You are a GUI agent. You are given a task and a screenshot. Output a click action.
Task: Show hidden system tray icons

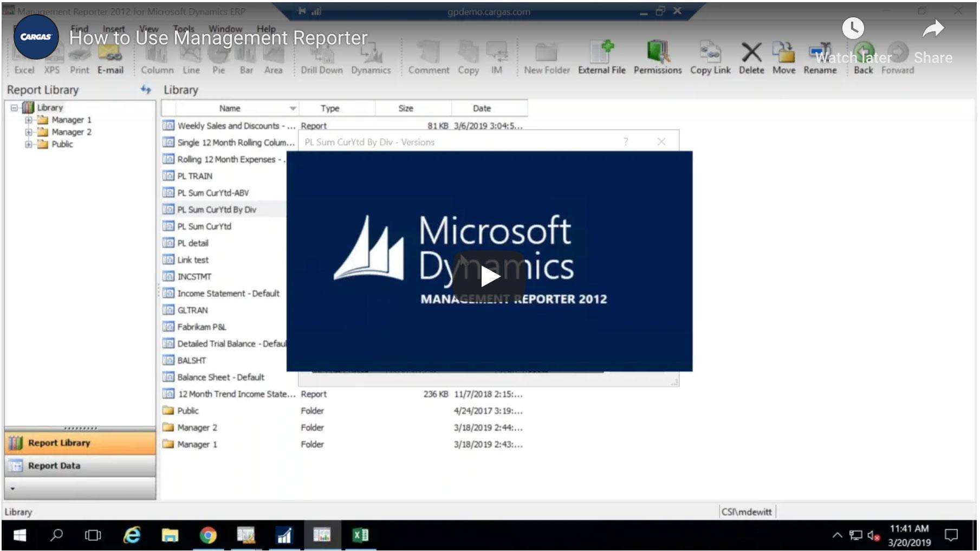coord(837,535)
